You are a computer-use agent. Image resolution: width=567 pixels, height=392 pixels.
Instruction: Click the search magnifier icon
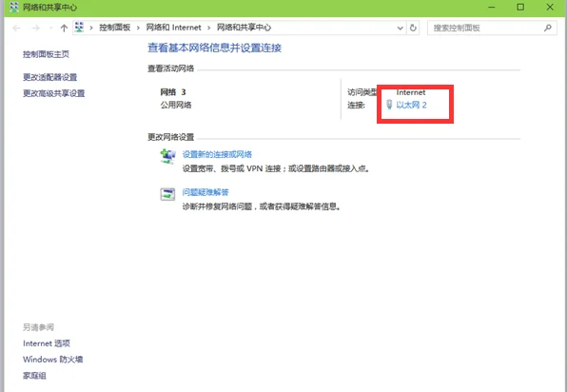point(547,28)
